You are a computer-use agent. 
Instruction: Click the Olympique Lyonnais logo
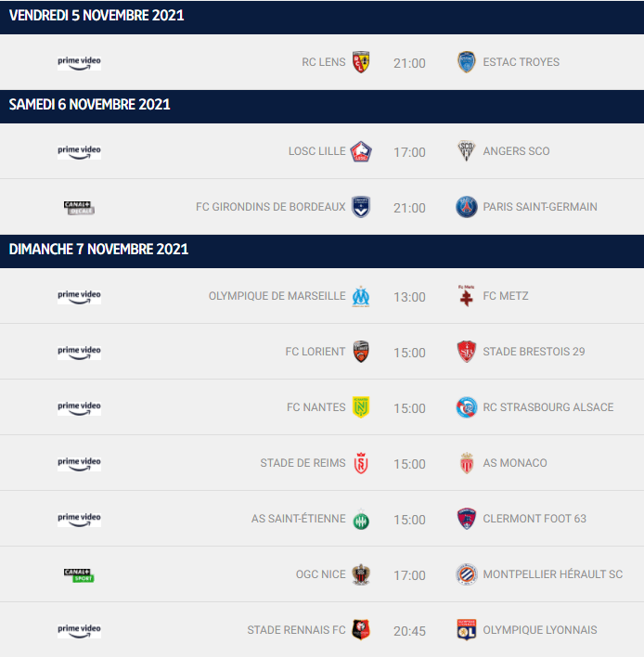467,630
